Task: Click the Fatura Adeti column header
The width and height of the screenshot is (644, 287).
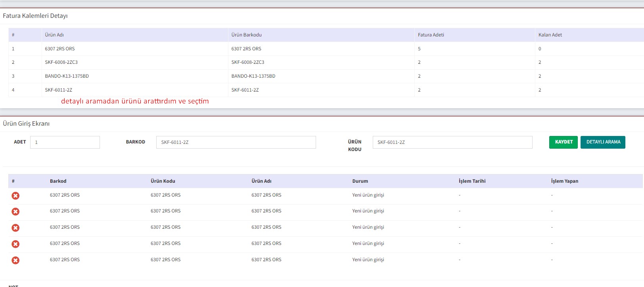Action: point(431,35)
